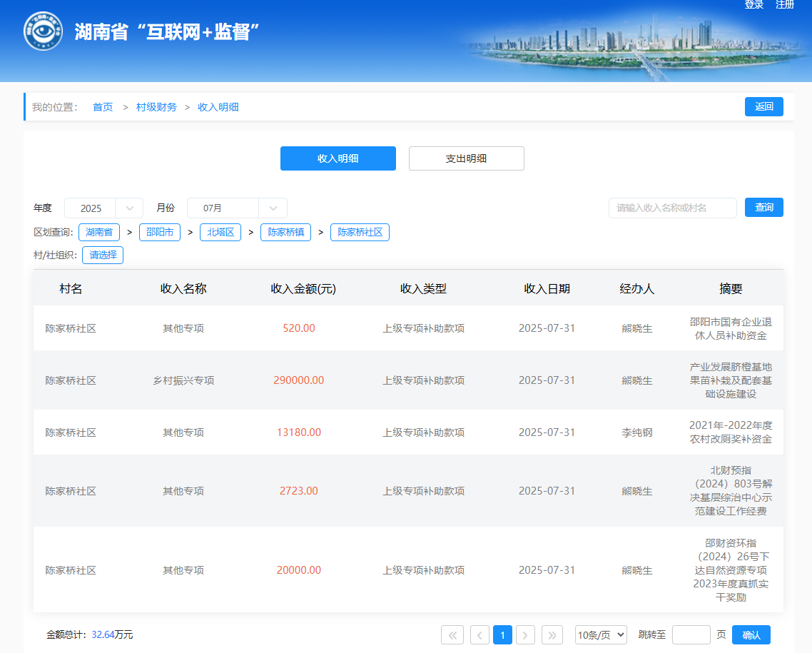The width and height of the screenshot is (812, 653).
Task: Open the 登录 link
Action: [x=754, y=5]
